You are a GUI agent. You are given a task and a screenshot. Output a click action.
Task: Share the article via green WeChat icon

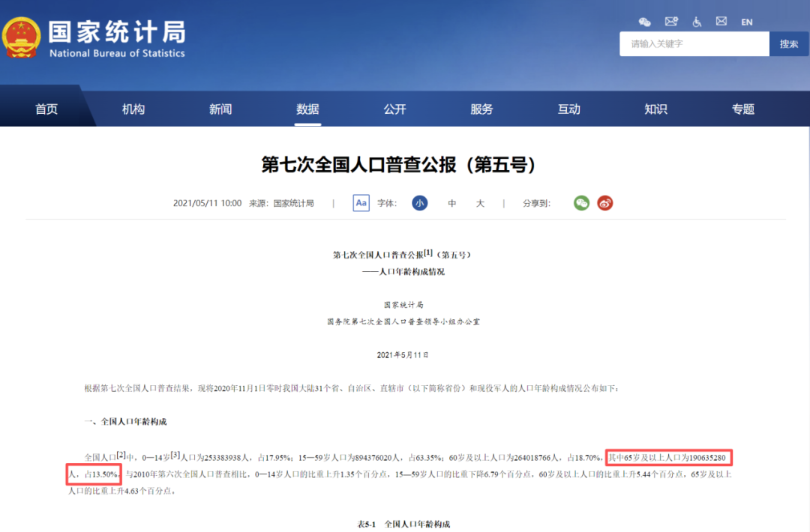point(581,203)
